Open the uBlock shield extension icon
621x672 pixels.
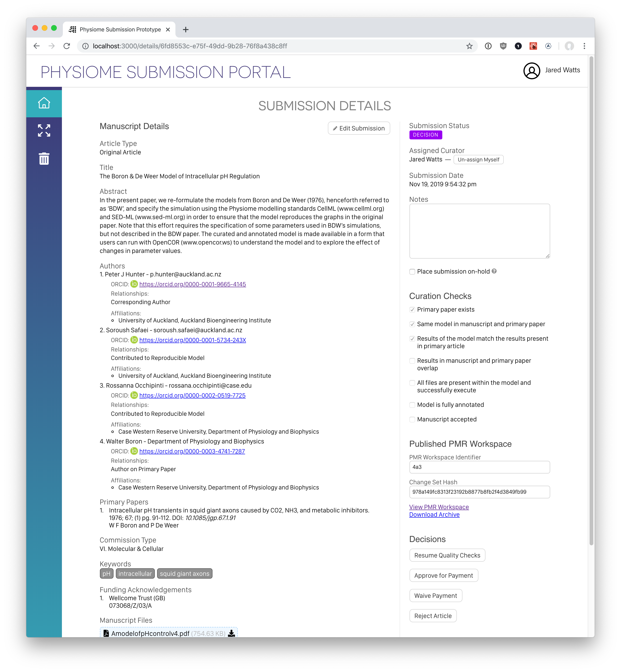(x=503, y=46)
